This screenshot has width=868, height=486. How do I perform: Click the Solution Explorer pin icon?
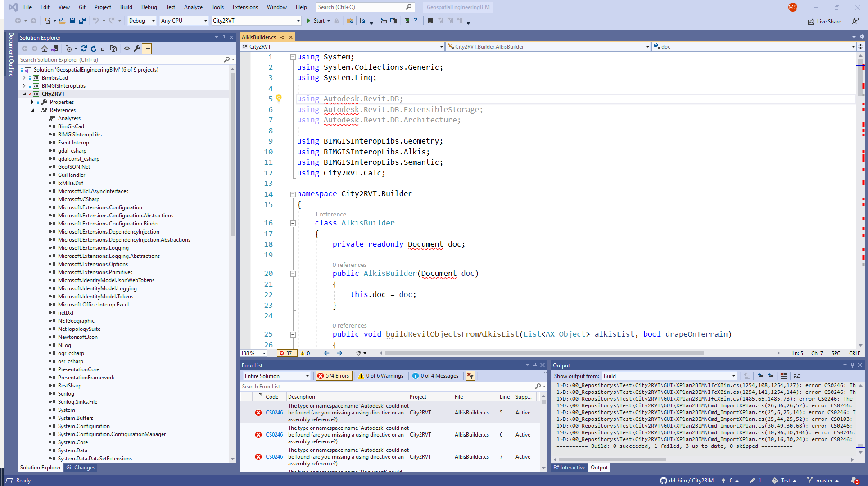pyautogui.click(x=224, y=37)
